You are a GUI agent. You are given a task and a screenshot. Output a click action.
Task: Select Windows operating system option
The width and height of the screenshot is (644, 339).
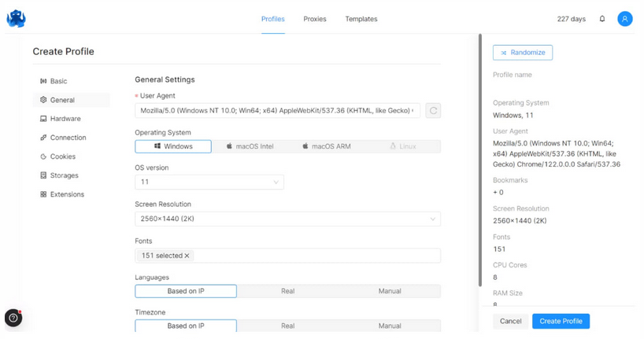coord(173,146)
